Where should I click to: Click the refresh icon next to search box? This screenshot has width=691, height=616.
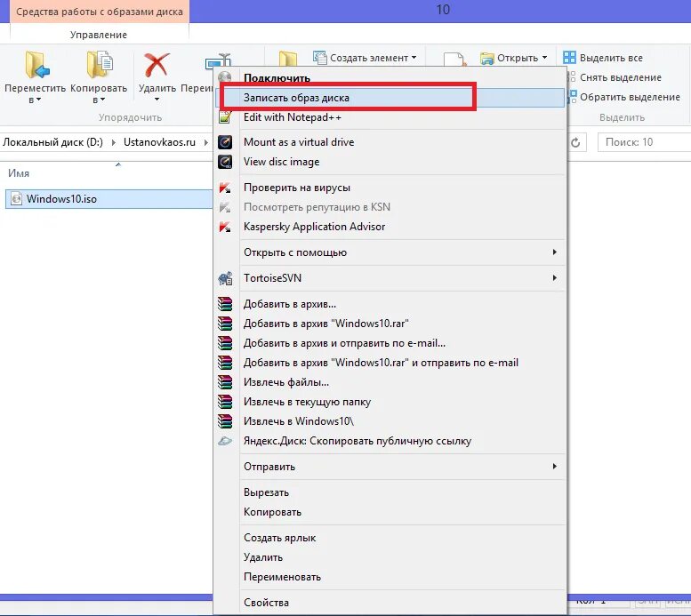575,142
